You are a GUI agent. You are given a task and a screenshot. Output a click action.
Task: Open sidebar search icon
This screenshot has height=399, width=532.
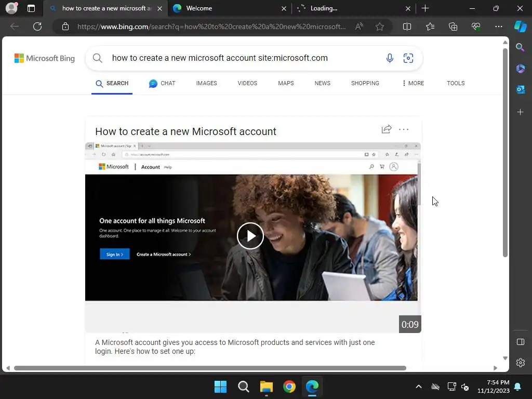click(520, 47)
